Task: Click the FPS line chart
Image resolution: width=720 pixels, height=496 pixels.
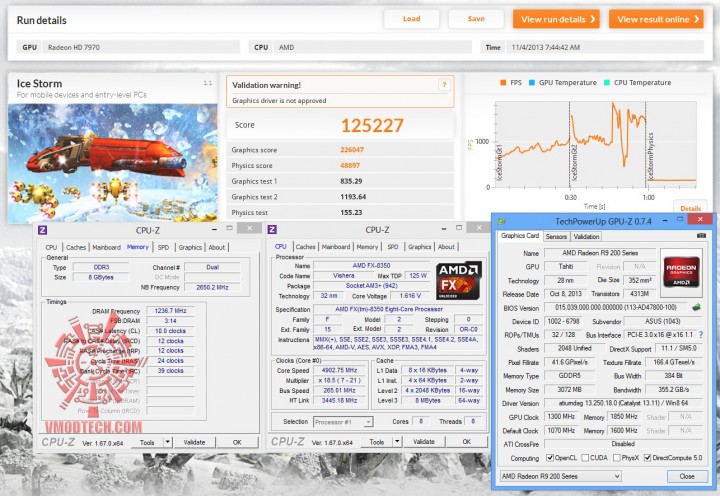Action: pos(596,145)
